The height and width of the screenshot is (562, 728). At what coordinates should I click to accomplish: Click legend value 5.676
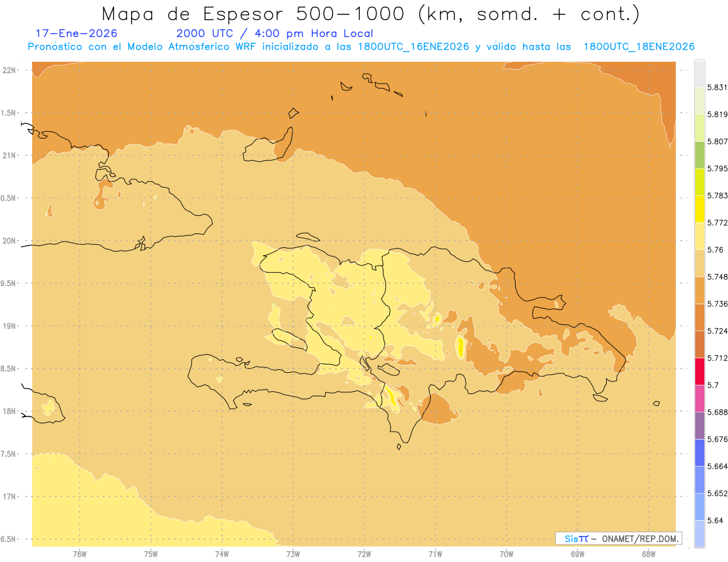pyautogui.click(x=717, y=439)
